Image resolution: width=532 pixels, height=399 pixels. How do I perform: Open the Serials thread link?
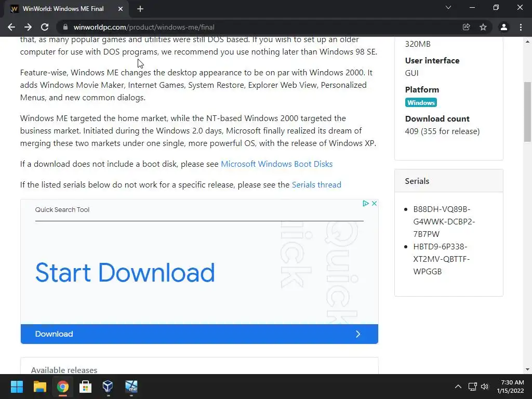pyautogui.click(x=316, y=184)
